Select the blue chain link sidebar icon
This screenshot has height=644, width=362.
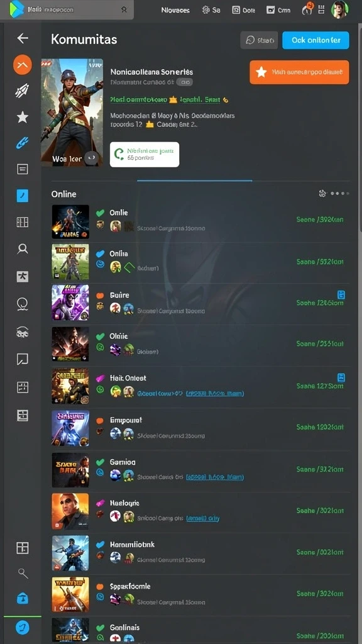(22, 143)
